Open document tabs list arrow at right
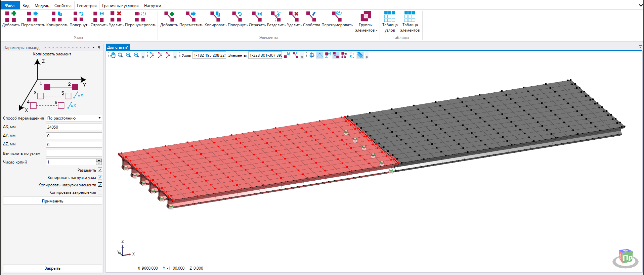 [x=640, y=47]
